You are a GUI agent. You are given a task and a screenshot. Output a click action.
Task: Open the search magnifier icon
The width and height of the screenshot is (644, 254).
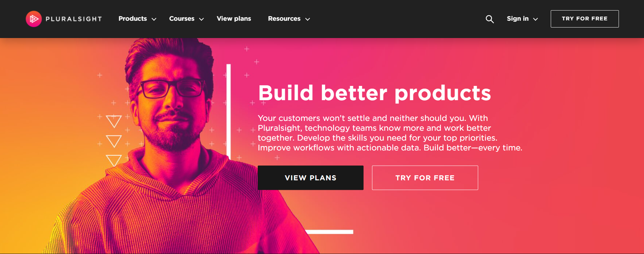[x=489, y=19]
